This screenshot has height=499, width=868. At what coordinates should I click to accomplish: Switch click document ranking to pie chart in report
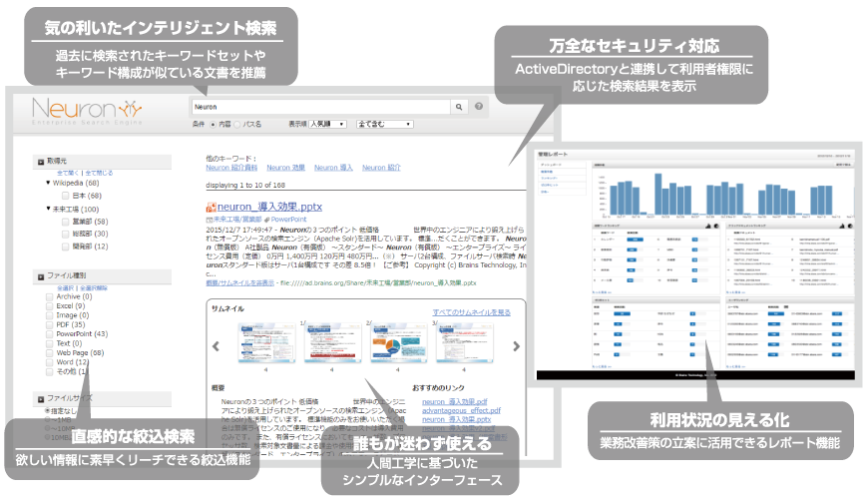(x=850, y=226)
